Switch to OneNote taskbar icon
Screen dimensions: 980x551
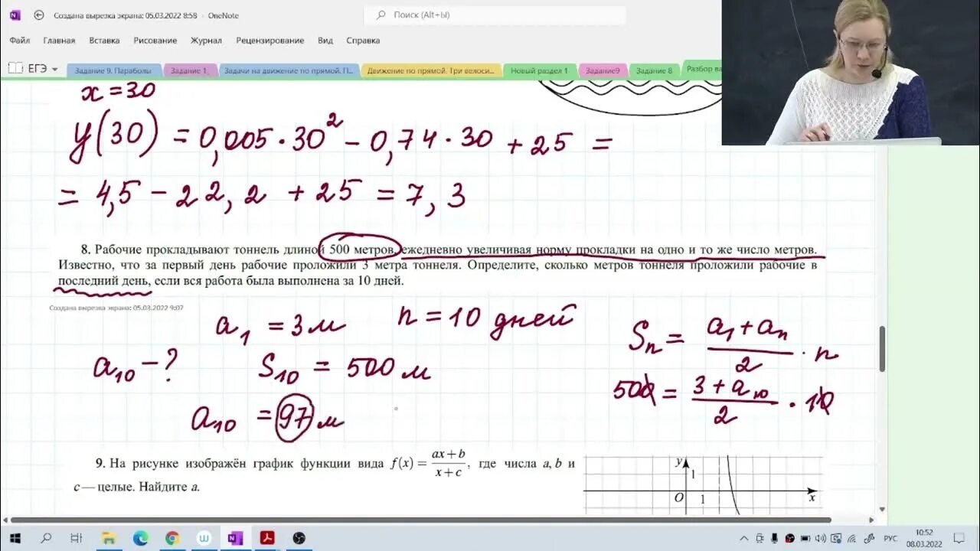(x=235, y=538)
